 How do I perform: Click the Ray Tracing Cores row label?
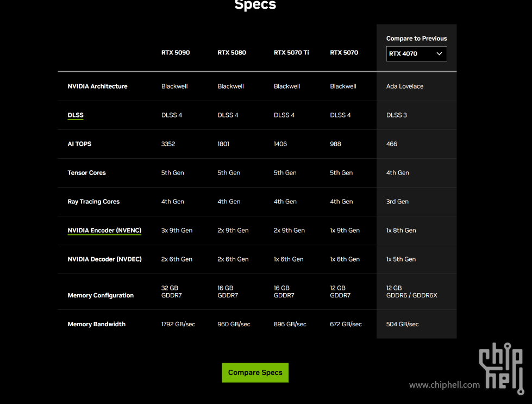click(x=93, y=202)
